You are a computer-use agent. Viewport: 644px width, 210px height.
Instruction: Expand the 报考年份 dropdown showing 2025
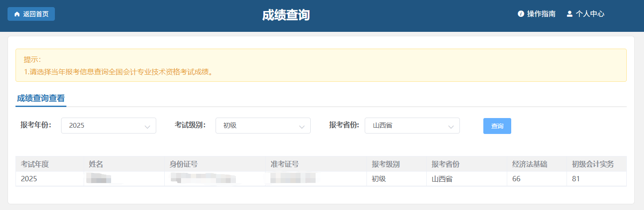click(108, 126)
